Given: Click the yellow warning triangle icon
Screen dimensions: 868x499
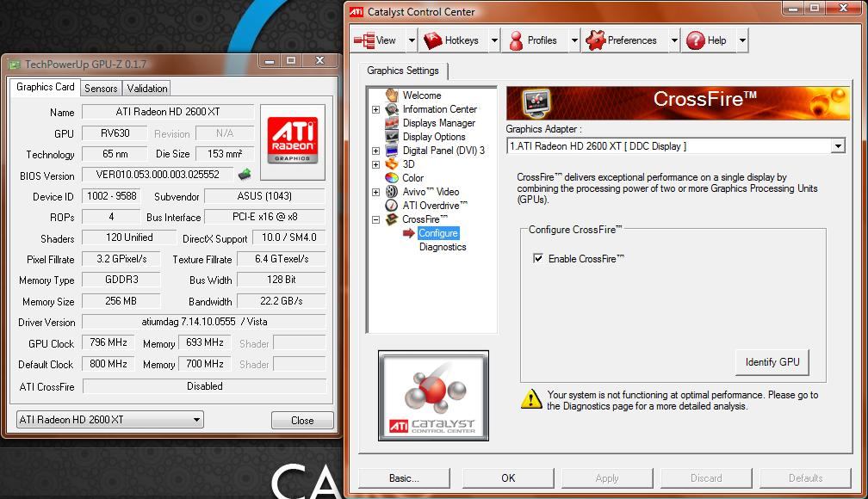Looking at the screenshot, I should point(531,399).
